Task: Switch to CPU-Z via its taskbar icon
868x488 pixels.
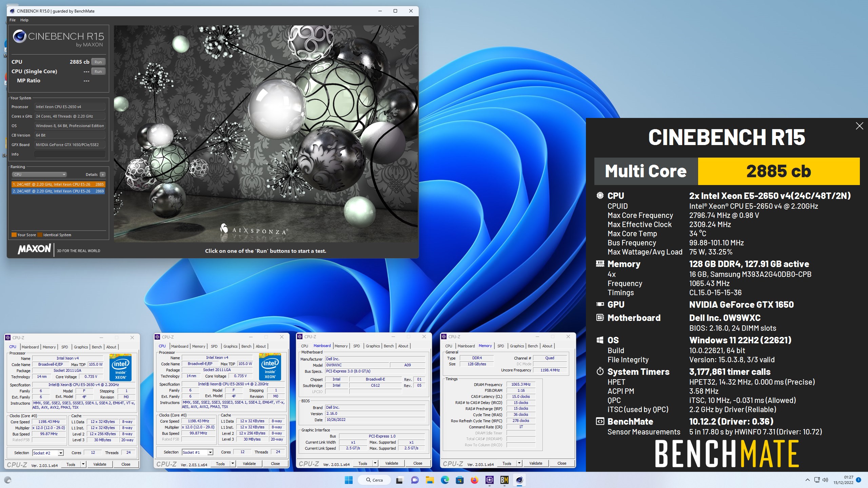Action: click(489, 480)
